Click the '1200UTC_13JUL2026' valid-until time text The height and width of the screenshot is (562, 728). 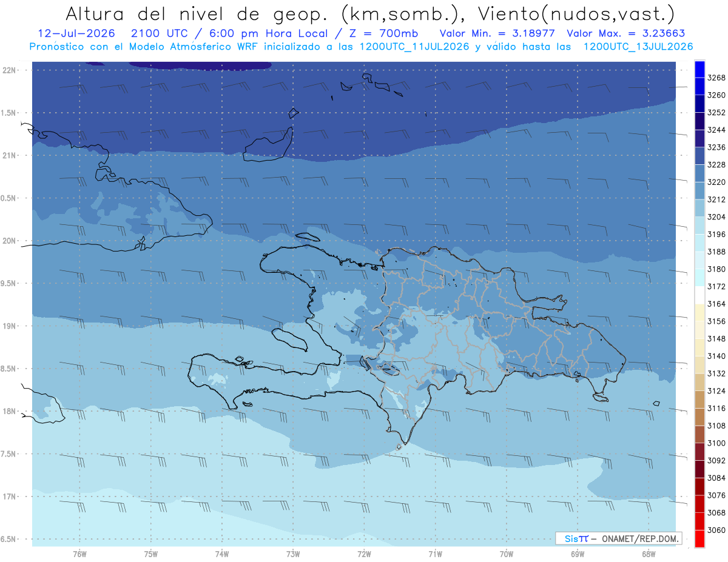pyautogui.click(x=638, y=46)
